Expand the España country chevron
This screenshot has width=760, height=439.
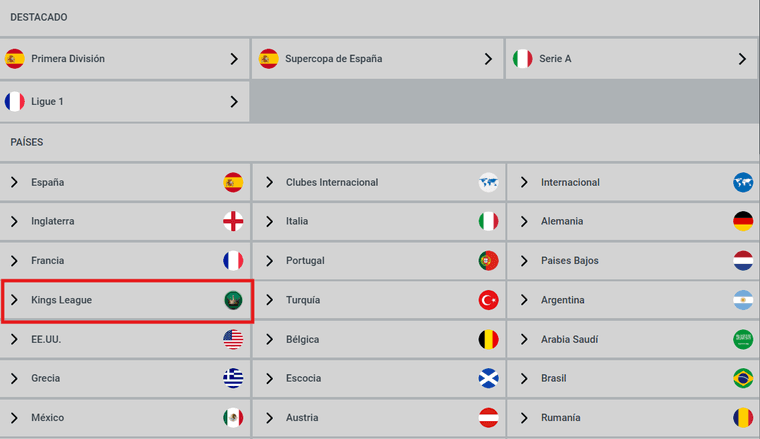point(14,182)
